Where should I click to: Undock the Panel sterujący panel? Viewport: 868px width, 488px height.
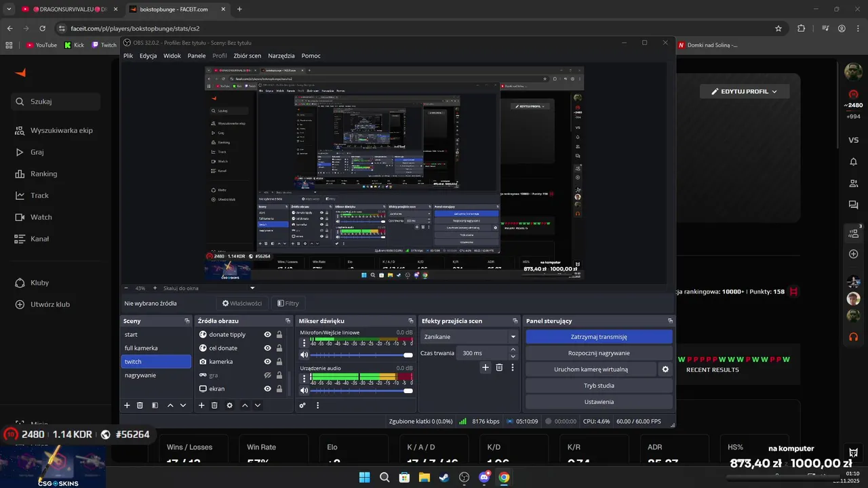[x=670, y=321]
